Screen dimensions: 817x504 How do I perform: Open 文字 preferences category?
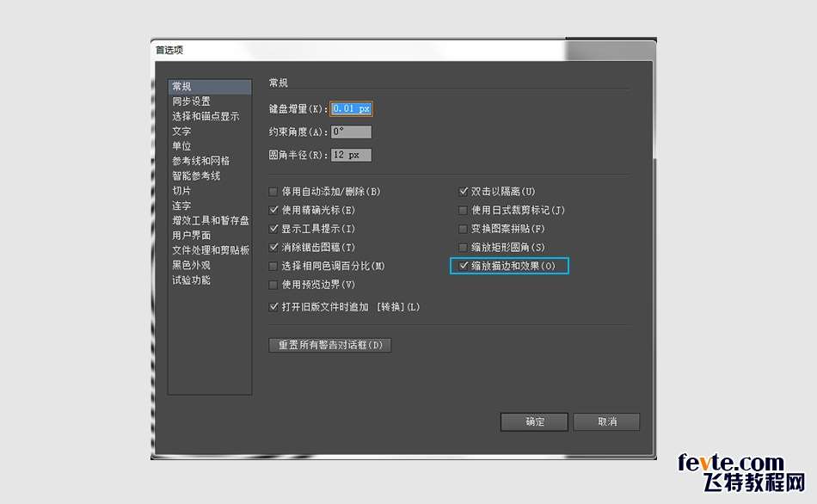181,131
